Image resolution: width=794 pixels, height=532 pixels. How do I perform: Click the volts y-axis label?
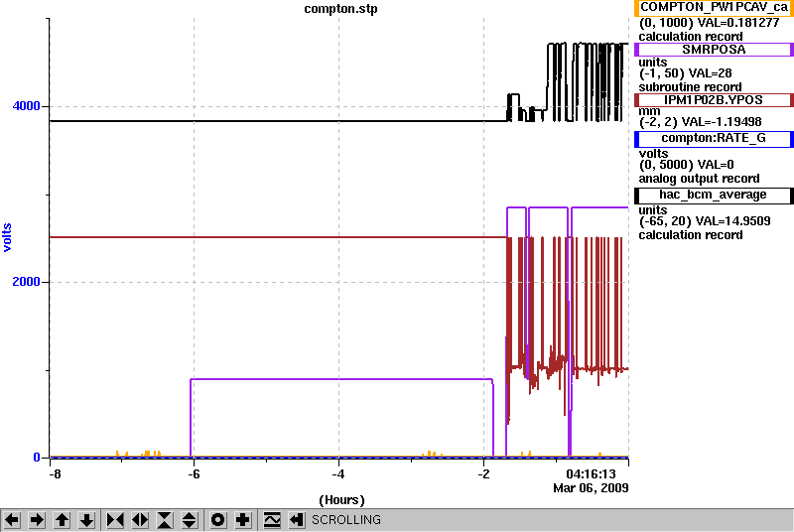7,237
